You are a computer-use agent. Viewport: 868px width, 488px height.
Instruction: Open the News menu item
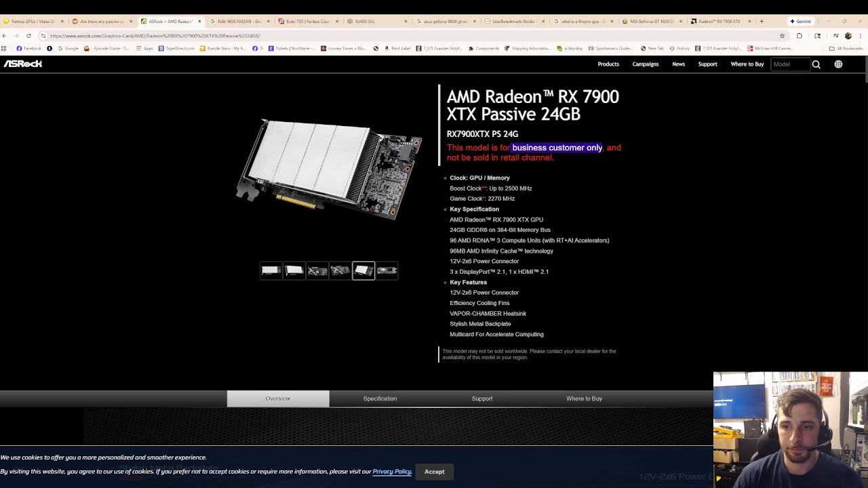(x=678, y=64)
